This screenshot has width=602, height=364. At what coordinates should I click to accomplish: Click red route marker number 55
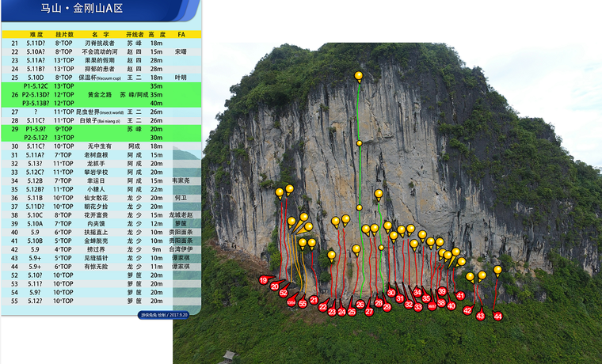tap(303, 303)
